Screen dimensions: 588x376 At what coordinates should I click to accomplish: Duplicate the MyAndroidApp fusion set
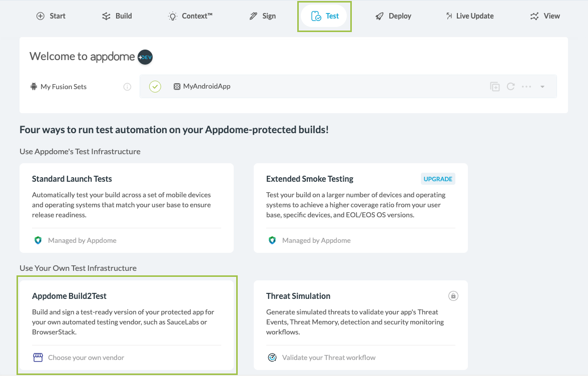coord(495,87)
